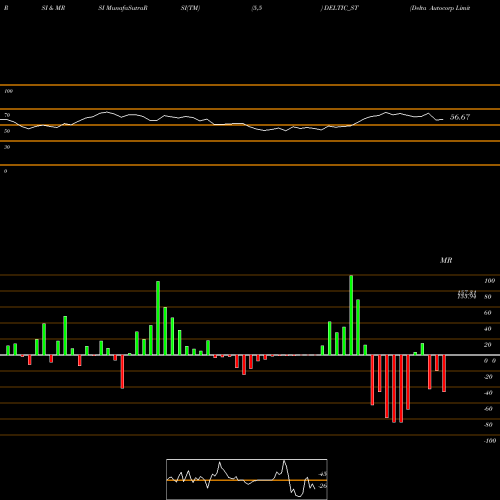Click the 20 label on MR axis
This screenshot has width=500, height=500.
tap(488, 345)
